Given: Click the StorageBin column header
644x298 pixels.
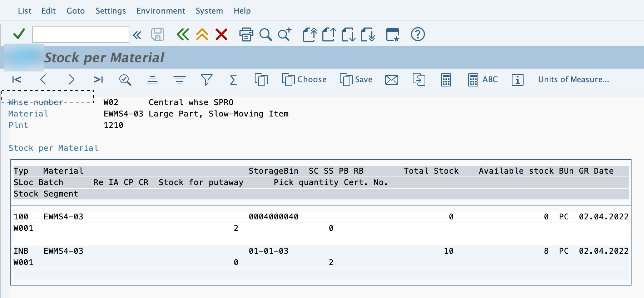Looking at the screenshot, I should [273, 171].
